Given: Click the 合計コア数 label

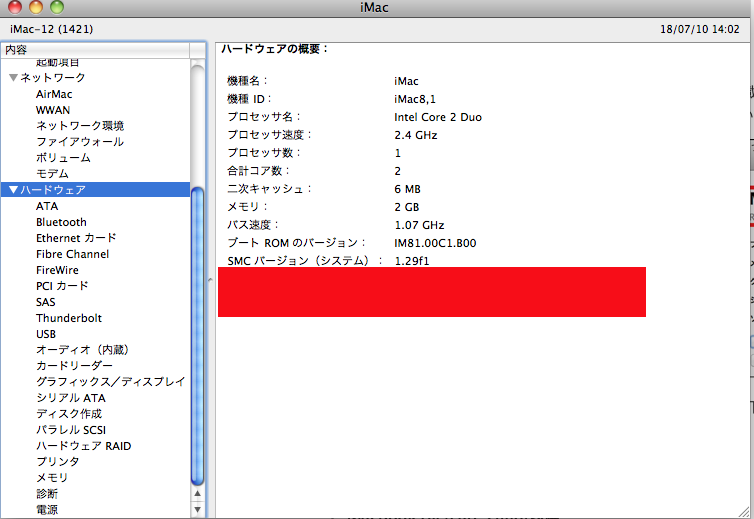Looking at the screenshot, I should pos(258,171).
